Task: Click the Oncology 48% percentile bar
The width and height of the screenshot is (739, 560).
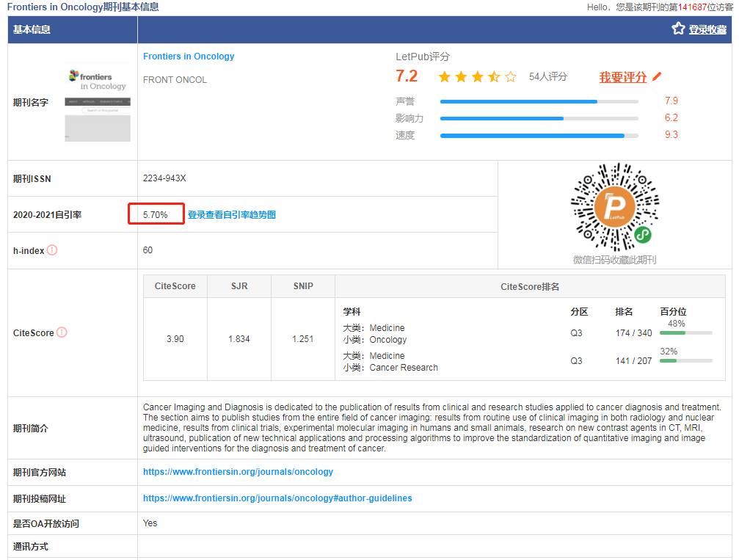Action: (686, 332)
